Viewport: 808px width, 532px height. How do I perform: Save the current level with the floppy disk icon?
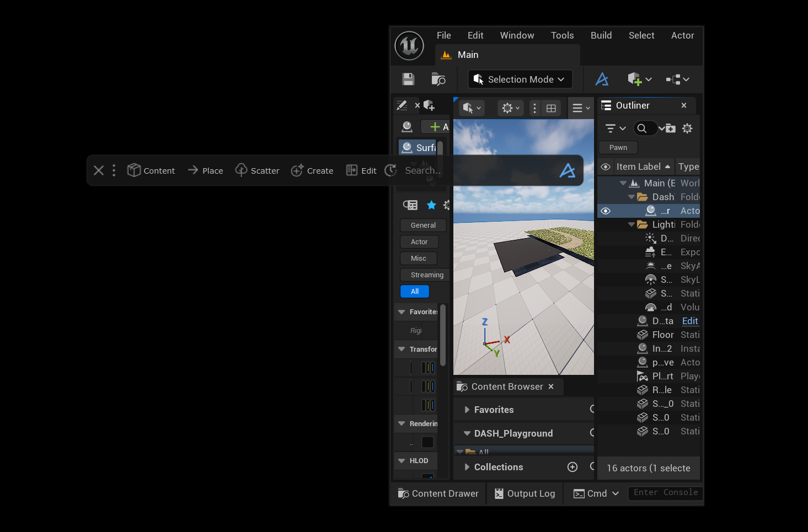(408, 79)
